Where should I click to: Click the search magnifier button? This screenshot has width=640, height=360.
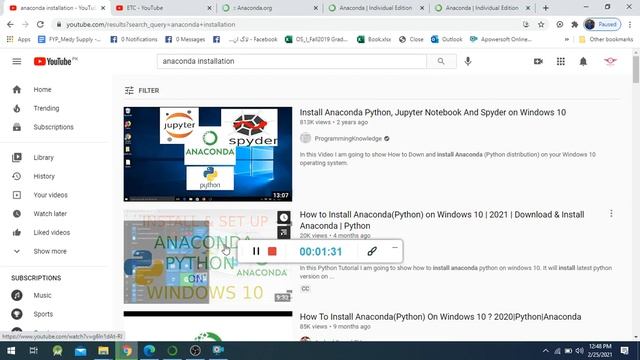coord(441,61)
